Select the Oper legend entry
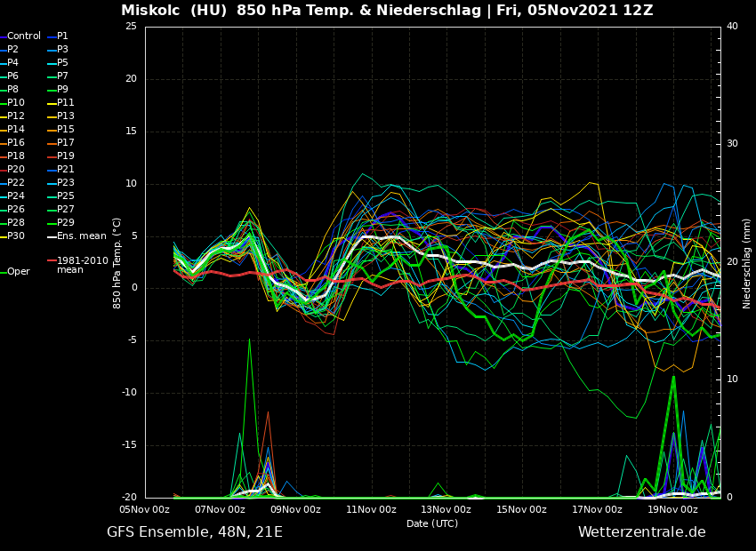This screenshot has height=551, width=756. 18,272
